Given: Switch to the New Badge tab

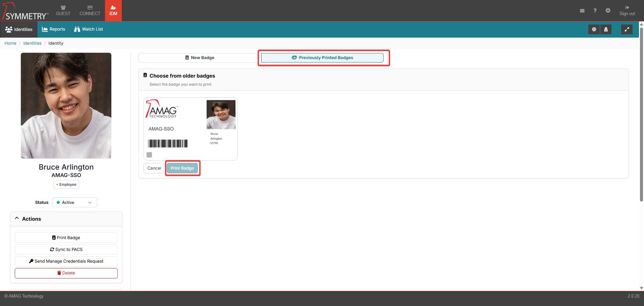Looking at the screenshot, I should 200,58.
